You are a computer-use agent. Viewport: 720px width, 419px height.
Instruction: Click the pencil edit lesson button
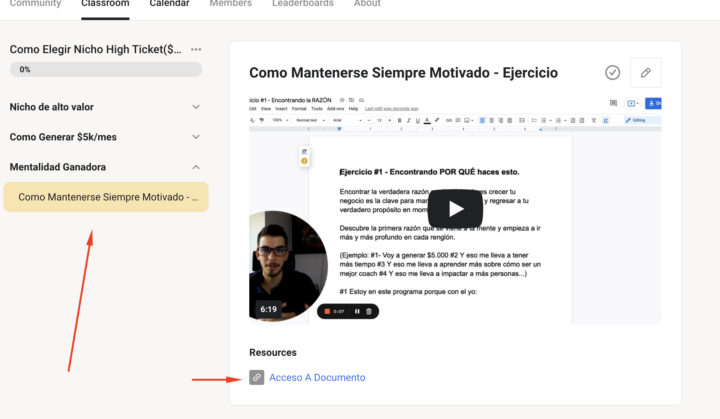click(x=646, y=73)
